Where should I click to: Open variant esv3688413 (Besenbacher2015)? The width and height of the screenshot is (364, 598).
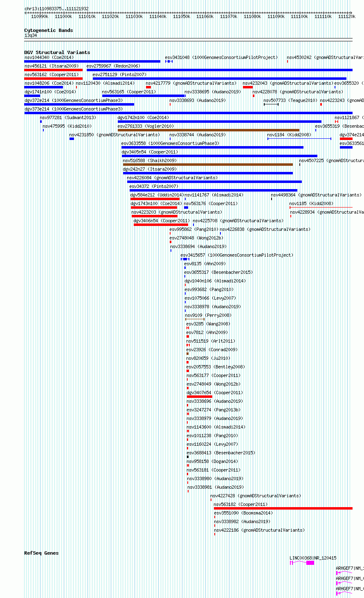tap(221, 453)
